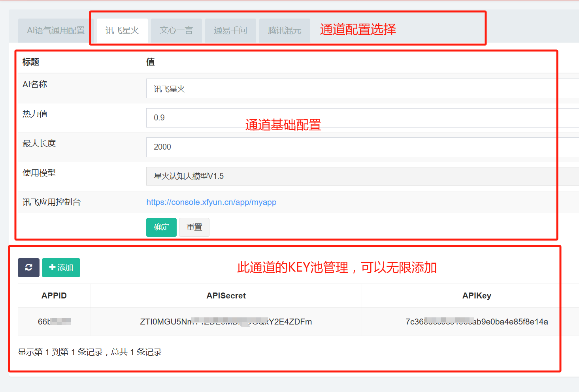The height and width of the screenshot is (392, 579).
Task: Focus the AI名称 input field
Action: coord(362,88)
